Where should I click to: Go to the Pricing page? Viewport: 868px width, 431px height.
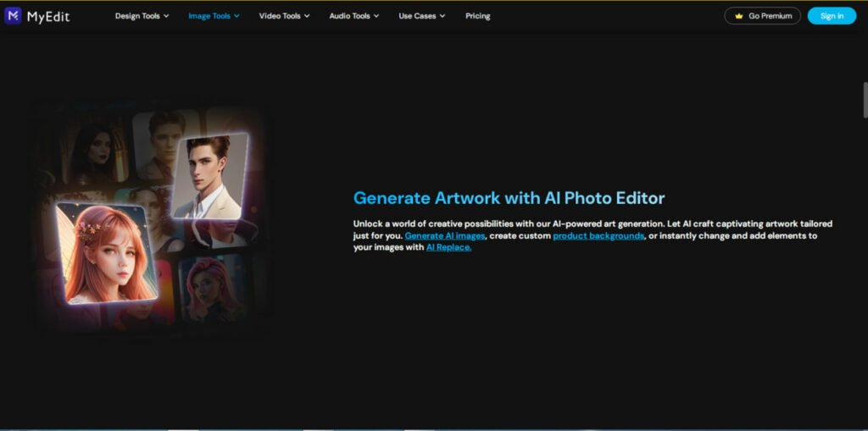tap(477, 16)
